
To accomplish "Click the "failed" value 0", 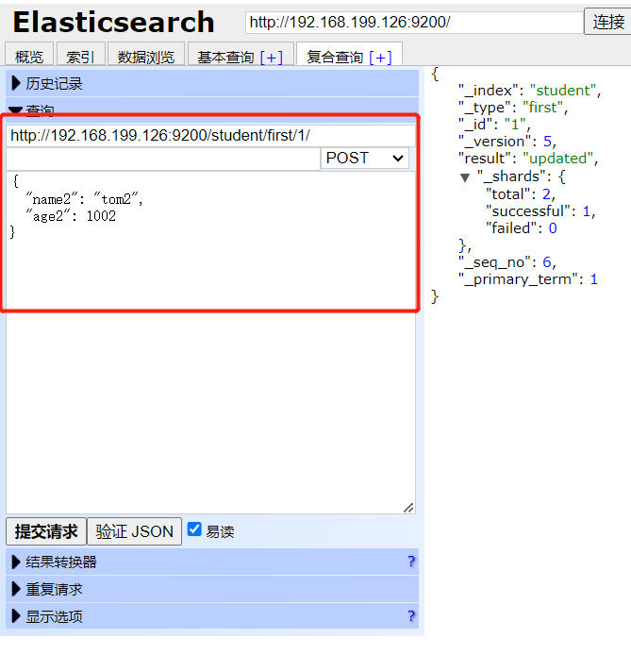I will (553, 228).
